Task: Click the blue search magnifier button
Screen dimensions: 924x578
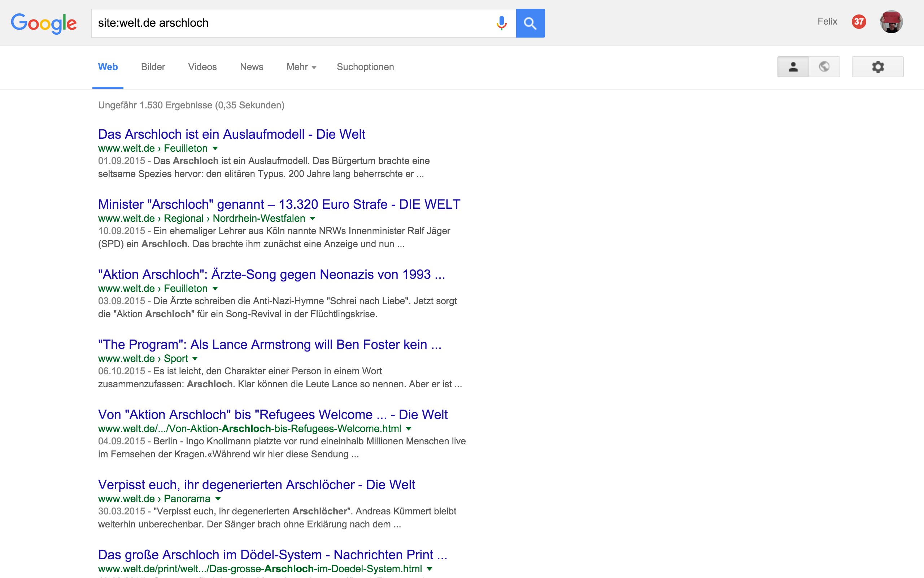Action: click(x=530, y=23)
